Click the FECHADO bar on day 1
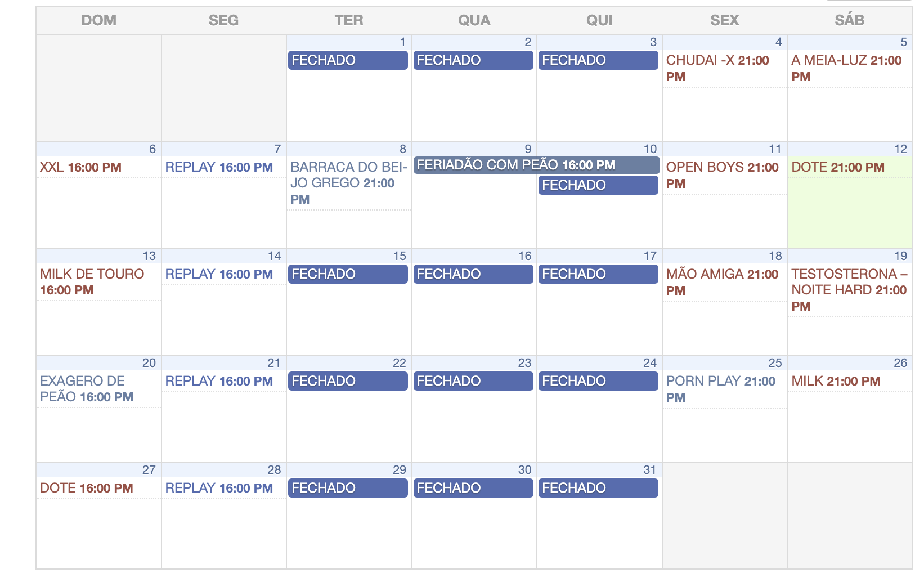 (x=348, y=60)
